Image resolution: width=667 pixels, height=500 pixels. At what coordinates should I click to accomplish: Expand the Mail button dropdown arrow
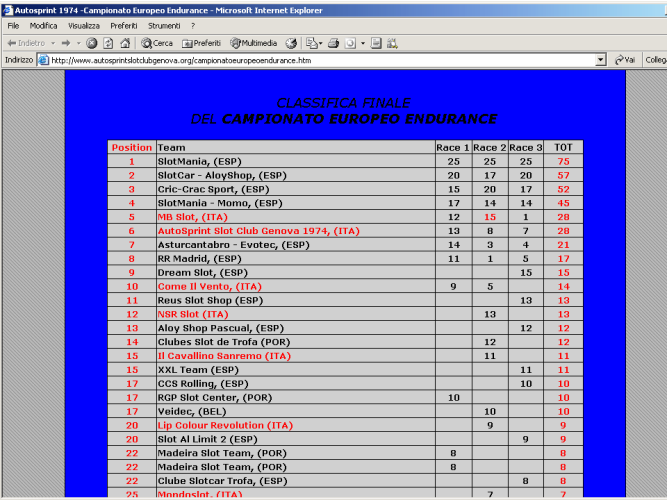pos(320,43)
